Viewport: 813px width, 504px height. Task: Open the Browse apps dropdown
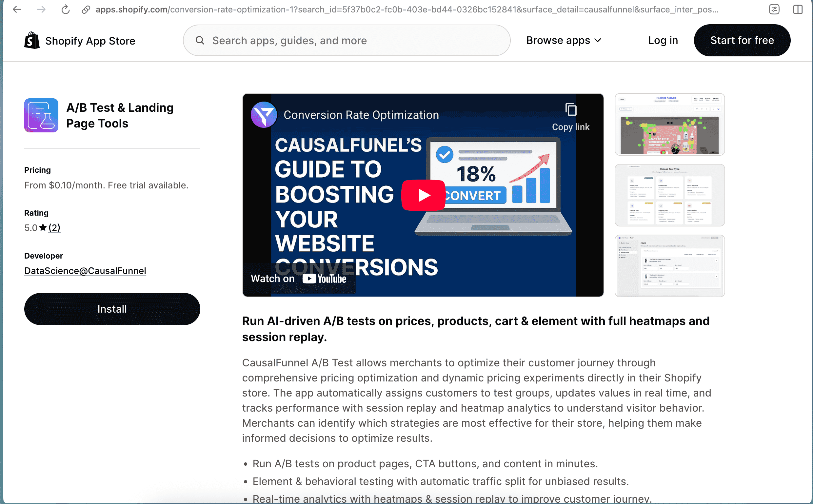coord(564,40)
